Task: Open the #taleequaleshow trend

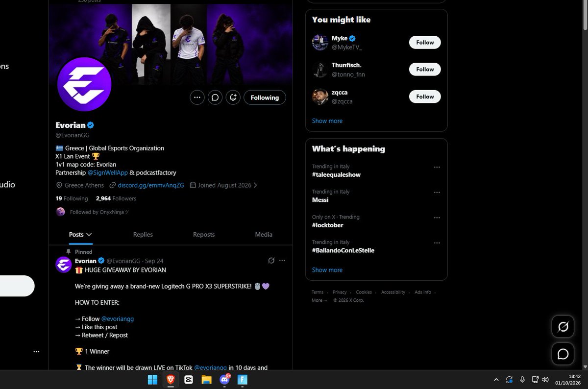Action: (337, 175)
